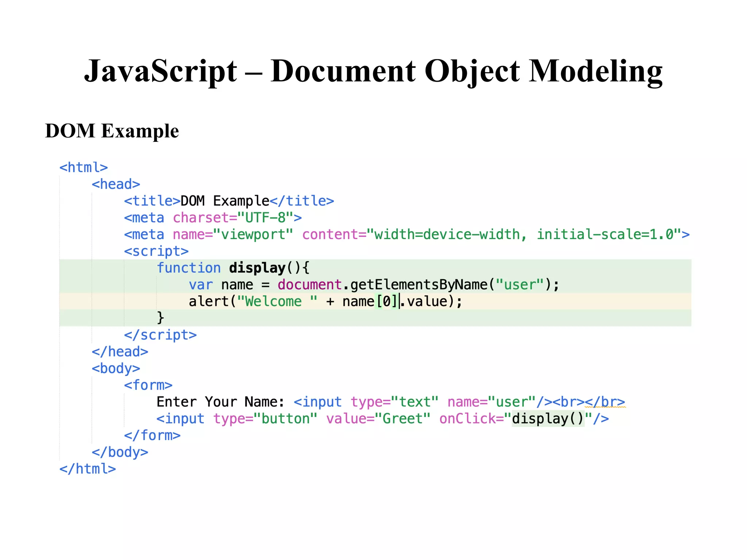The image size is (747, 560).
Task: Click the '</br>' tag with squiggly underline
Action: click(x=605, y=402)
